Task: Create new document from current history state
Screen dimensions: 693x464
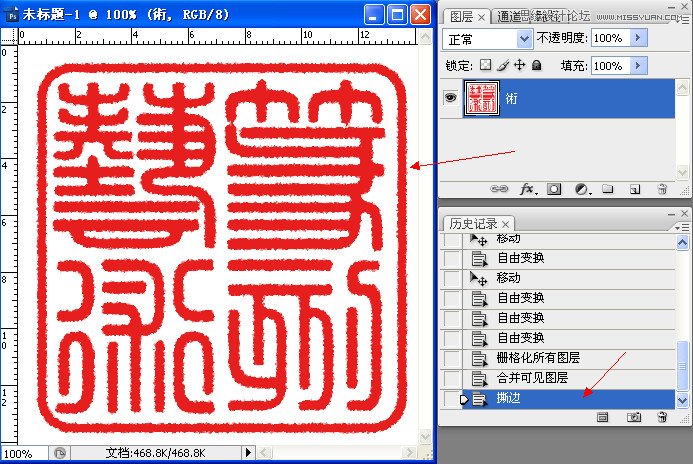Action: point(602,417)
